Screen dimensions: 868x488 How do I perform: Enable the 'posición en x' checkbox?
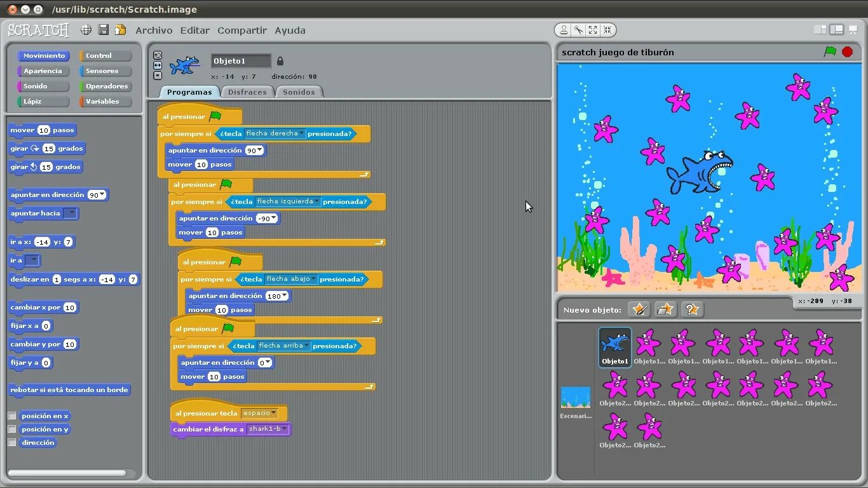point(11,416)
